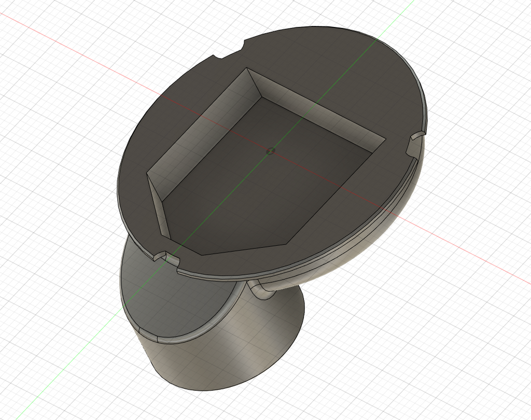Select the notch on disc's upper-left edge

point(230,50)
